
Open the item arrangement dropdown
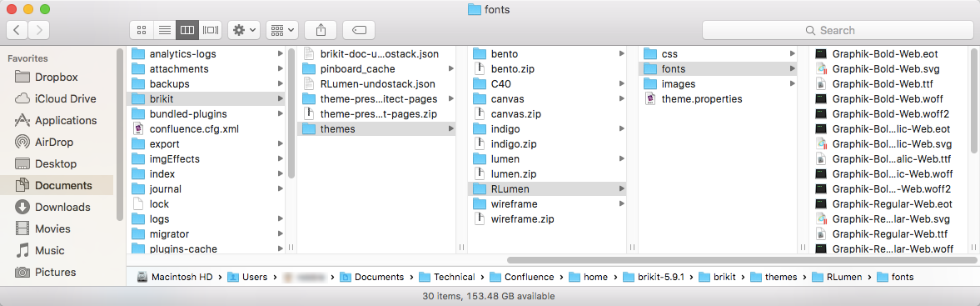(x=282, y=30)
